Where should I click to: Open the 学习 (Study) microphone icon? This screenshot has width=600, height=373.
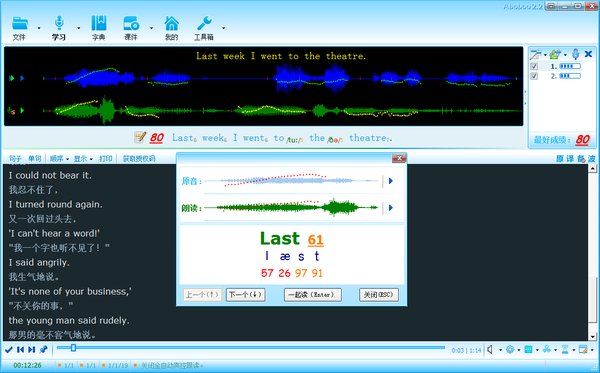coord(59,23)
